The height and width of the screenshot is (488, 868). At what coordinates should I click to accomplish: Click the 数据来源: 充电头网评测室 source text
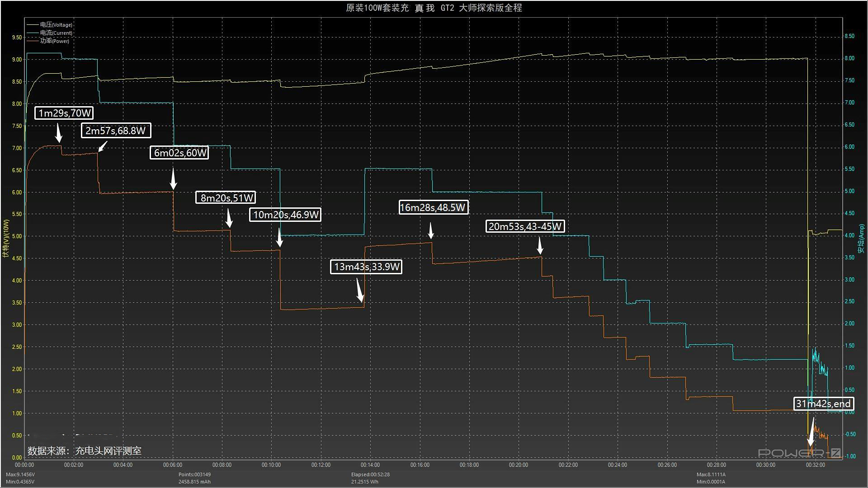coord(85,451)
